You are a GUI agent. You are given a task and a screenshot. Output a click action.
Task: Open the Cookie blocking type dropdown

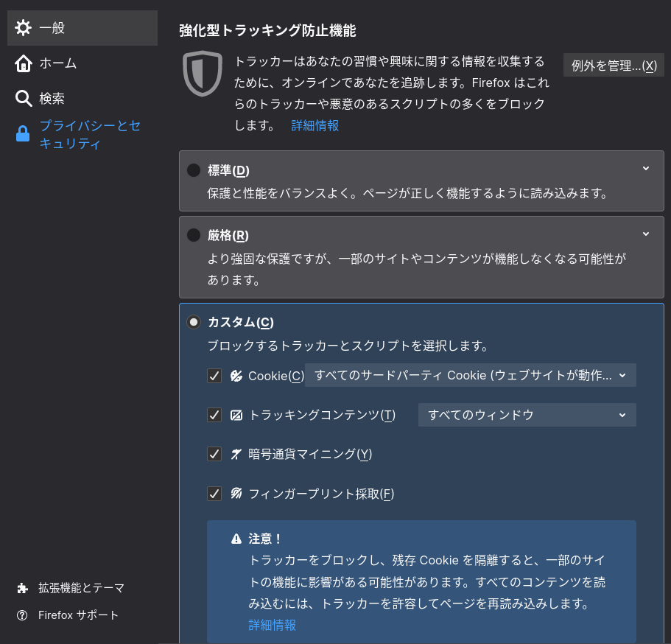point(471,375)
